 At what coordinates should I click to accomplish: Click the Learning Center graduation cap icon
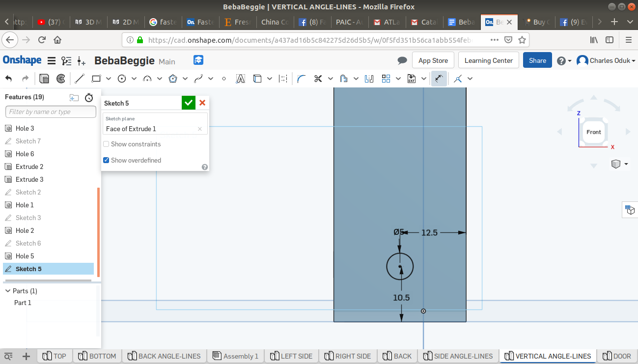point(198,60)
